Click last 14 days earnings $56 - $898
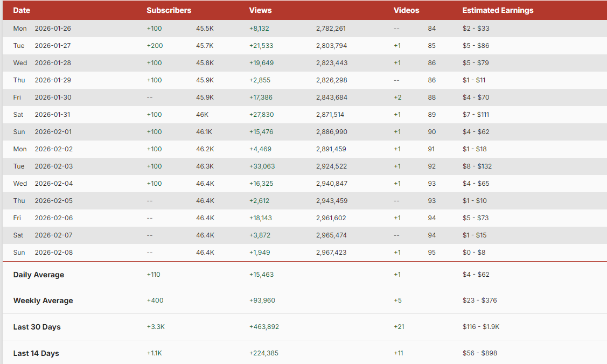 [480, 353]
